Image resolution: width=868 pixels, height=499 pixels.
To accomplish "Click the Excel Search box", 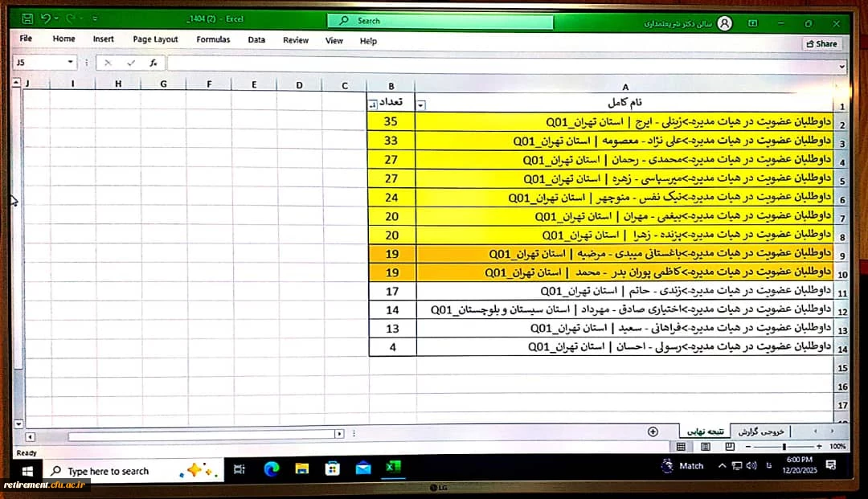I will pos(440,21).
